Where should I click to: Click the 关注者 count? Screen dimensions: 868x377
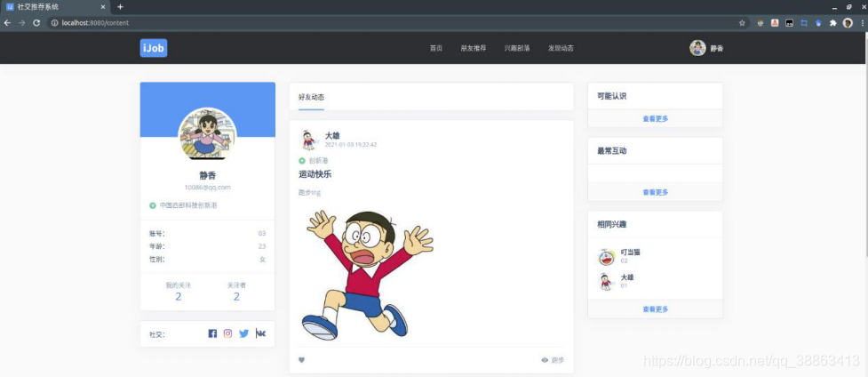coord(236,297)
